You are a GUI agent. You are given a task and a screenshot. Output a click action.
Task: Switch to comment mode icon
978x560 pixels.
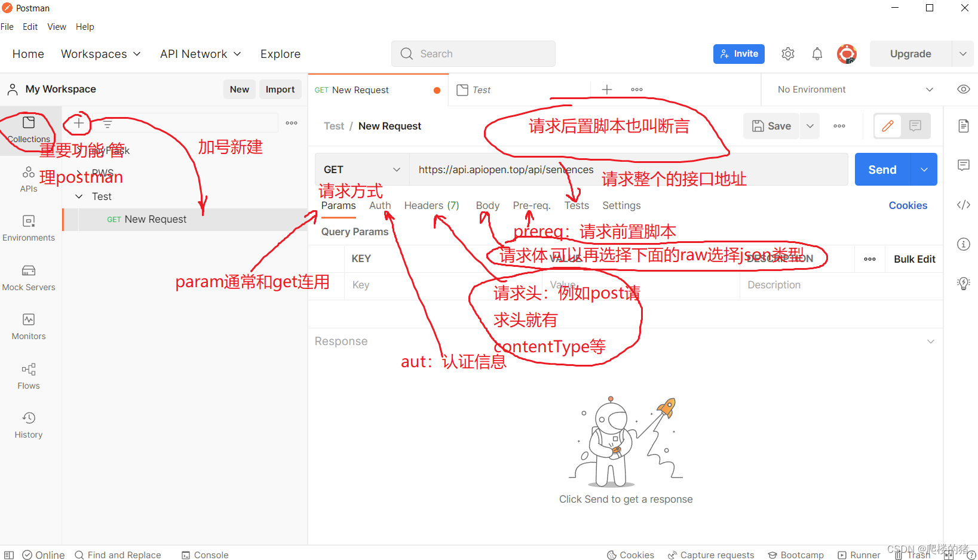click(x=915, y=126)
